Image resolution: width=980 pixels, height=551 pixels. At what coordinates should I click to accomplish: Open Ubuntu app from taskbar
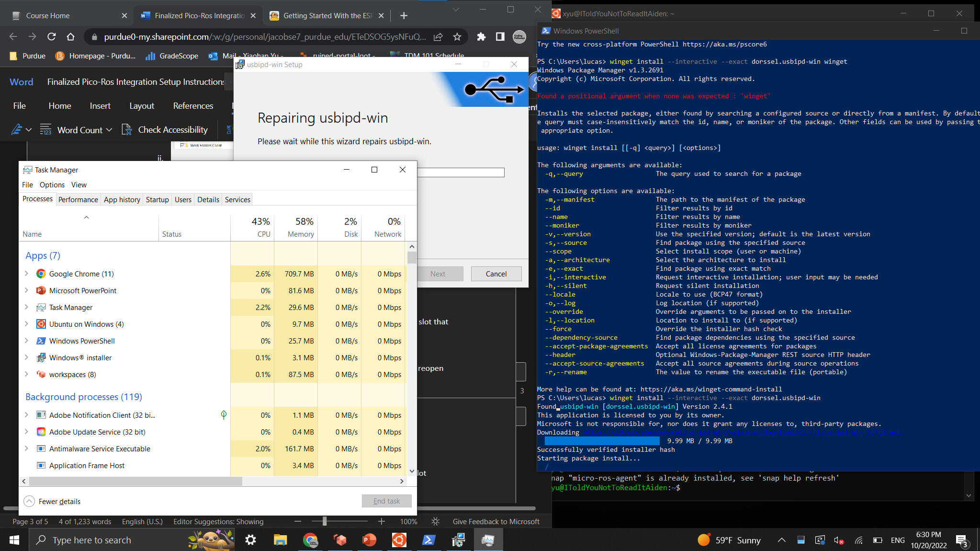coord(399,540)
